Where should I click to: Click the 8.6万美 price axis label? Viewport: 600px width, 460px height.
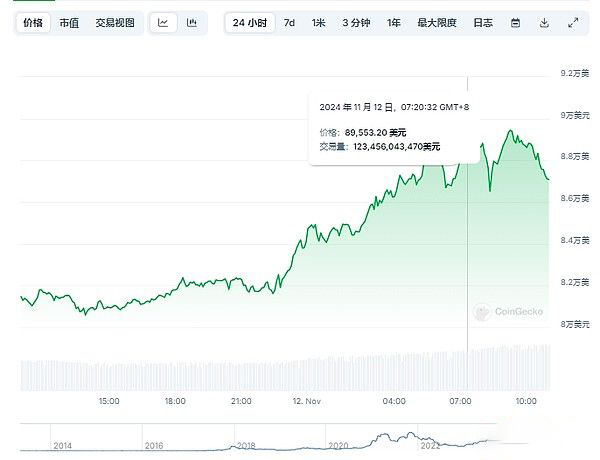coord(575,198)
